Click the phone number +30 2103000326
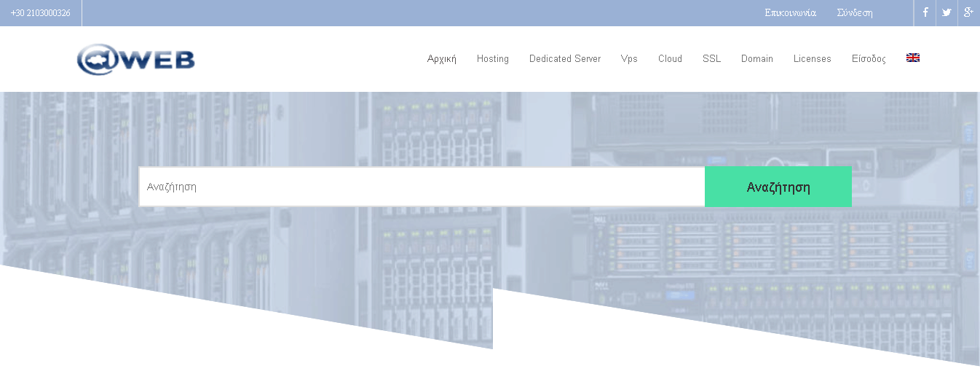 [41, 13]
